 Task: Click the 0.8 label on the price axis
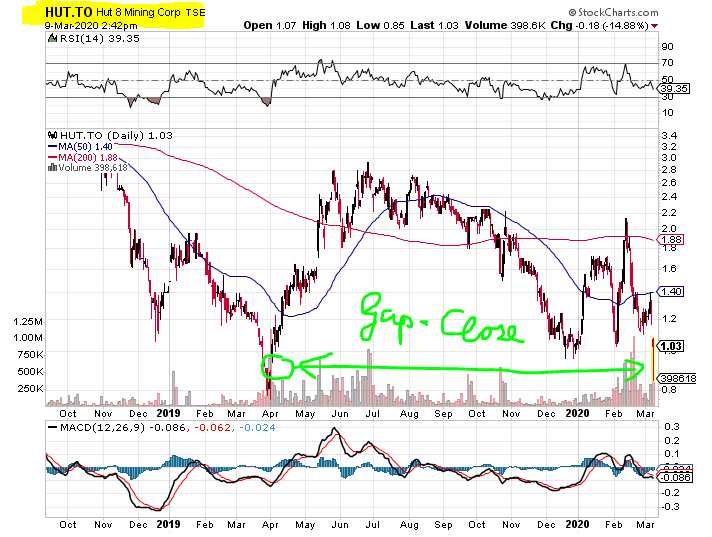669,389
